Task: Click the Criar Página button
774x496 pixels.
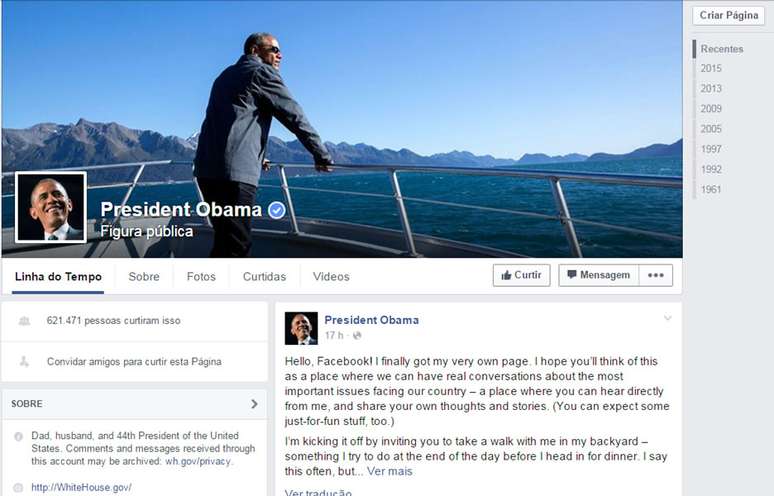Action: point(729,15)
